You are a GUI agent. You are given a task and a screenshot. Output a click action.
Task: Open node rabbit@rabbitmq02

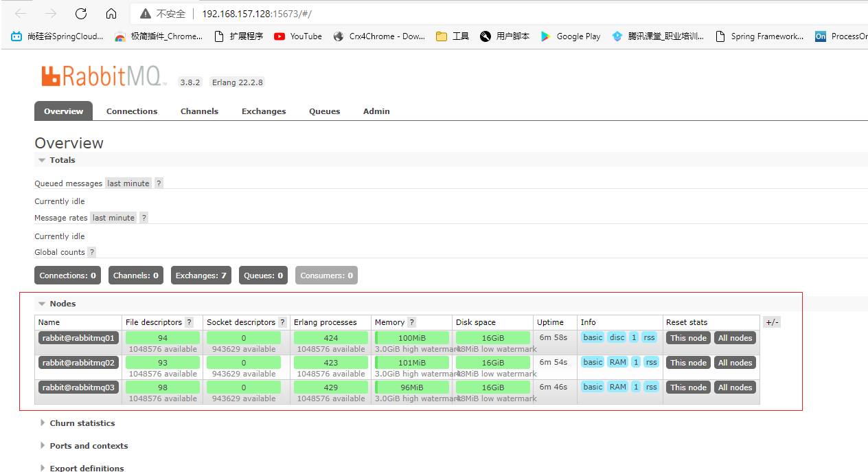tap(78, 363)
